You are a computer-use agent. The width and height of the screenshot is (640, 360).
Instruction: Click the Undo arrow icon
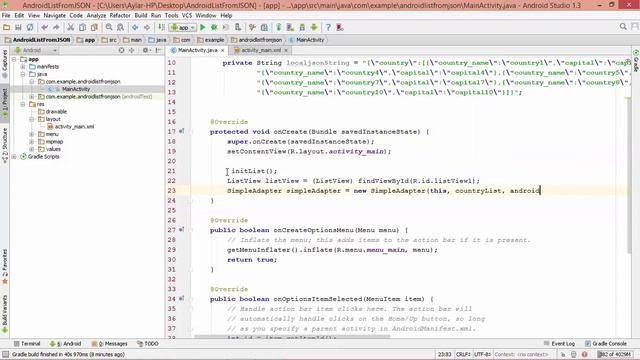coord(44,27)
